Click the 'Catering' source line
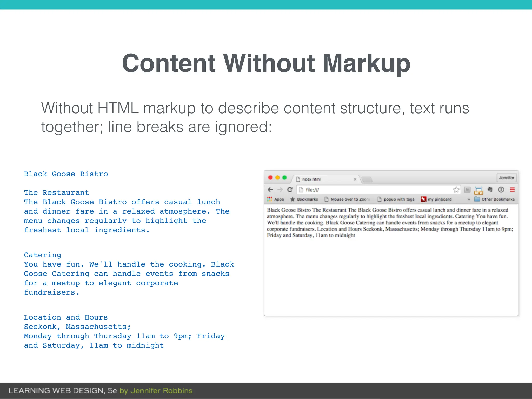This screenshot has width=532, height=399. [43, 255]
